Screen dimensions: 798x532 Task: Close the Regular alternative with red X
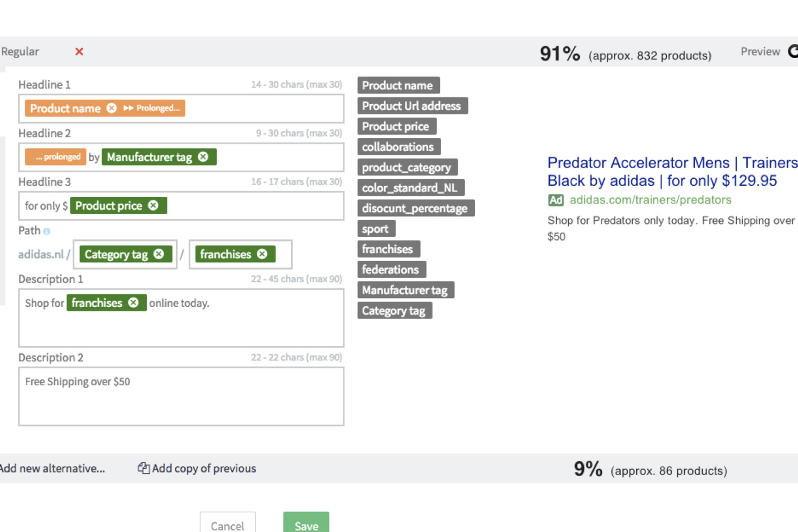tap(79, 51)
